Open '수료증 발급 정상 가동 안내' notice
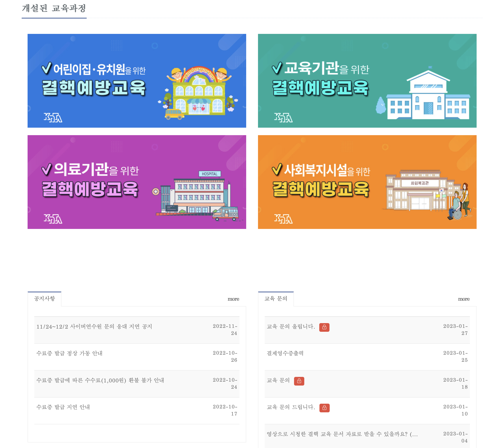 tap(69, 353)
